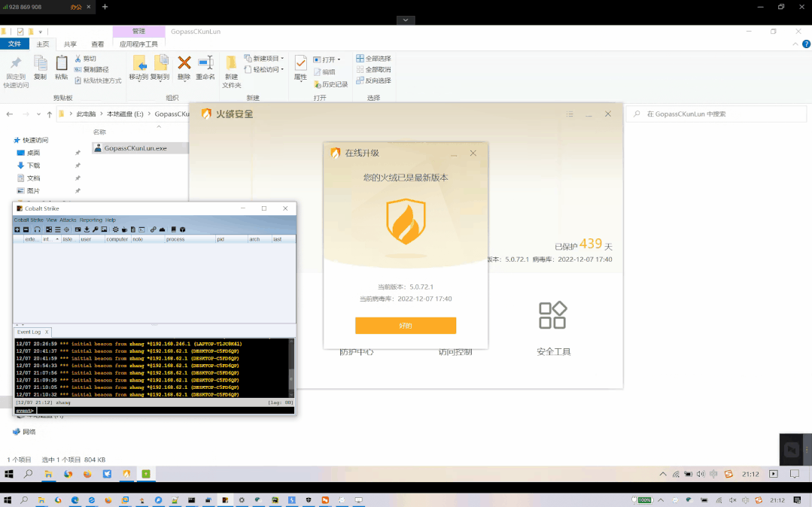Open the Help menu in Cobalt Strike
The height and width of the screenshot is (507, 812).
(x=111, y=220)
